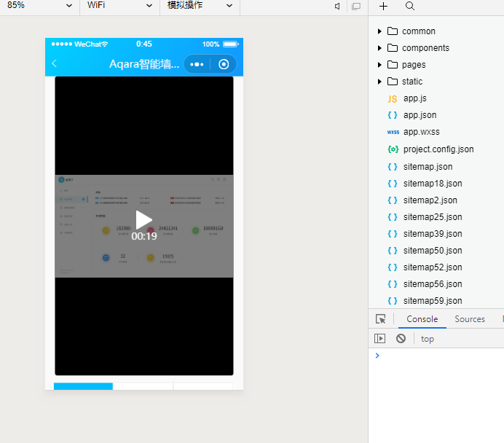504x443 pixels.
Task: Click the braces icon of sitemap.json
Action: click(393, 167)
